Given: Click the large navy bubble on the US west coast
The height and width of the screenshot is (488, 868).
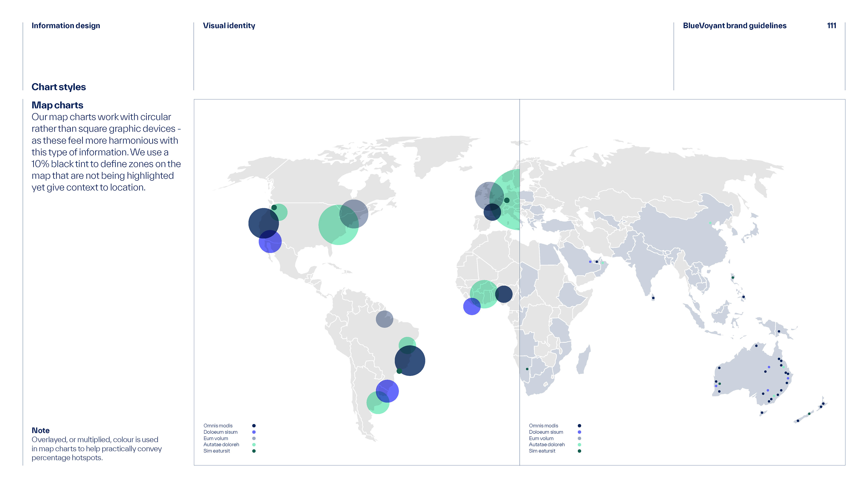Looking at the screenshot, I should [263, 223].
